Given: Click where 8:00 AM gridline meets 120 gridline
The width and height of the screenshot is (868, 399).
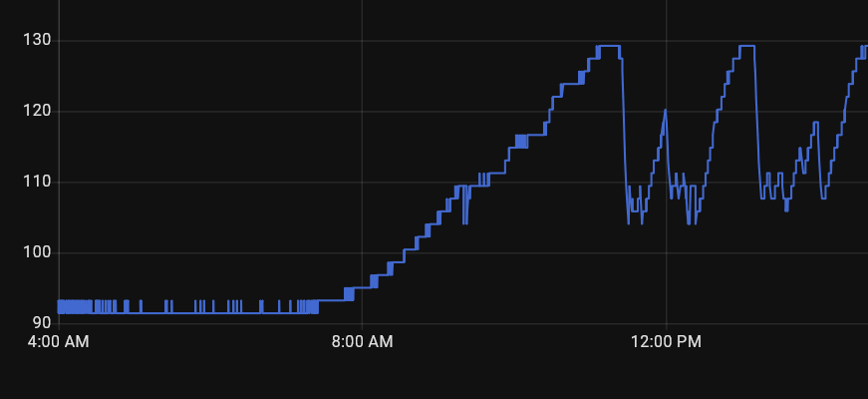Looking at the screenshot, I should pos(361,112).
